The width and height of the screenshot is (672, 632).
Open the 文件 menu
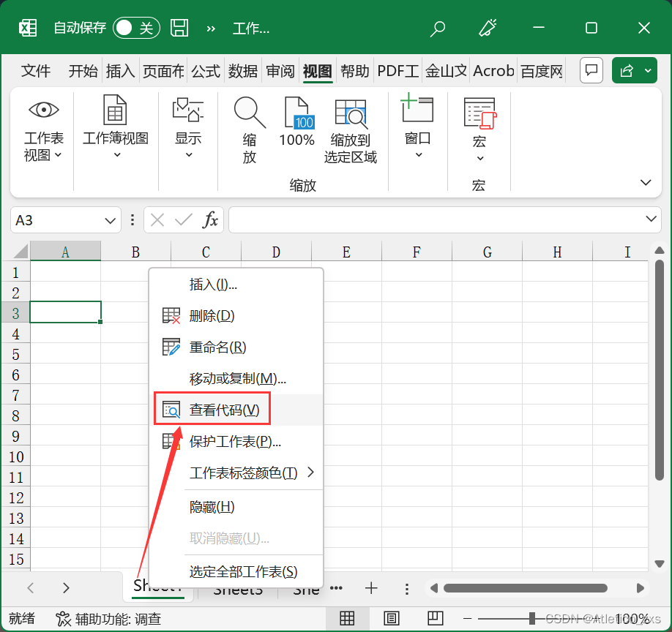tap(36, 71)
